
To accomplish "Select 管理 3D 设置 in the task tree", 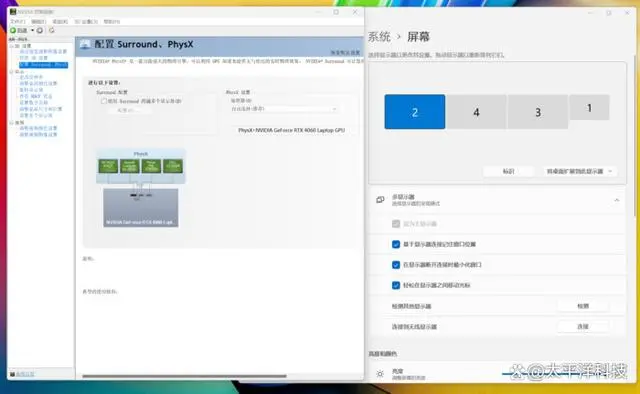I will (33, 58).
